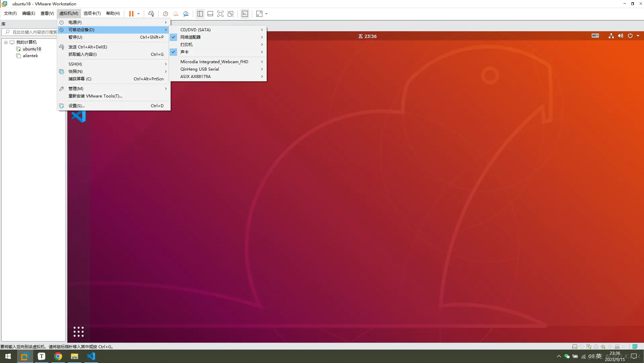This screenshot has height=363, width=644.
Task: Choose 重新安装 VMware Tools(T)... entry
Action: (x=114, y=96)
